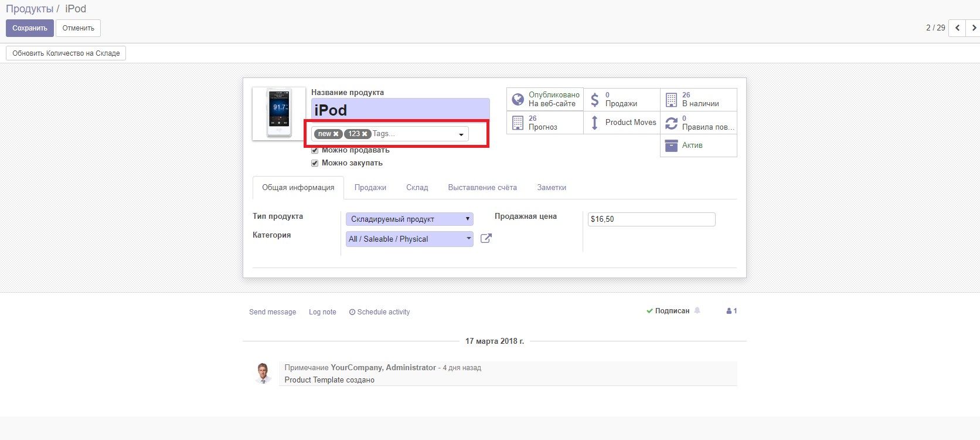
Task: Open the Tags dropdown arrow
Action: point(461,135)
